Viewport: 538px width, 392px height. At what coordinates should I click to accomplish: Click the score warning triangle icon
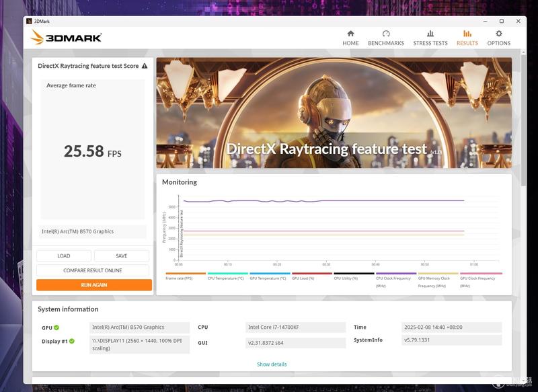pyautogui.click(x=145, y=66)
